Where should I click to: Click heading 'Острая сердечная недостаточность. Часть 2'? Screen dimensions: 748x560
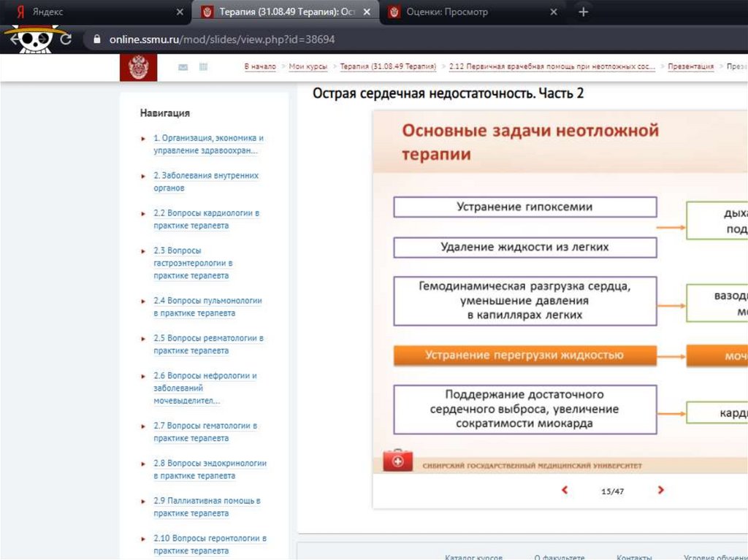448,93
